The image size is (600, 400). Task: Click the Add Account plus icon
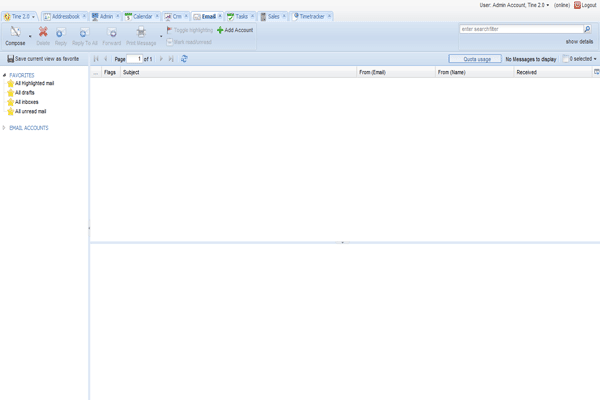pyautogui.click(x=220, y=30)
